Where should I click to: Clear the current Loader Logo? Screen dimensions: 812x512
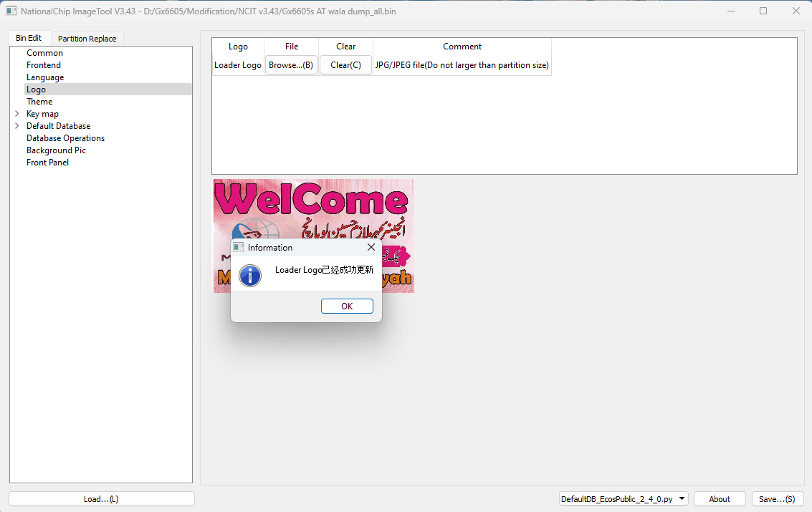(345, 64)
